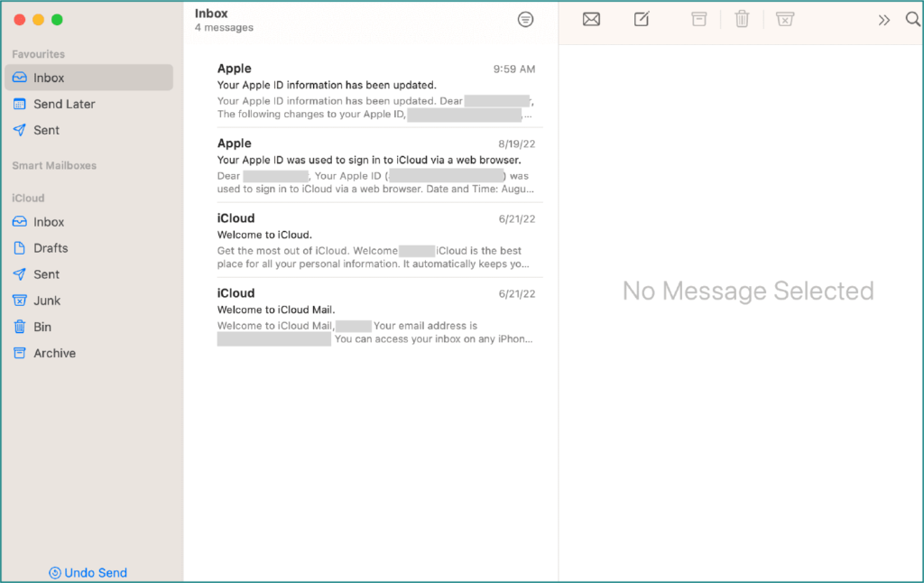Collapse the Favourites sidebar section
The image size is (924, 583).
[x=38, y=54]
